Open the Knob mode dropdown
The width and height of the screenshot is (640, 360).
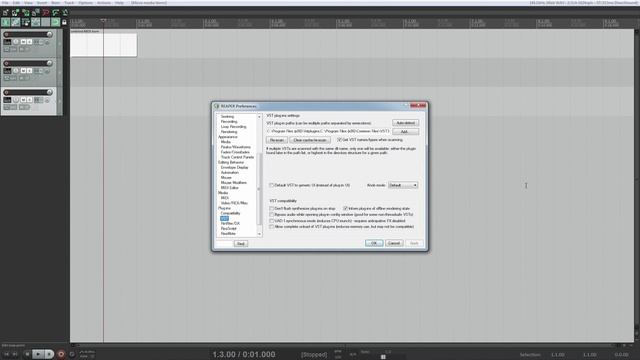[x=403, y=185]
